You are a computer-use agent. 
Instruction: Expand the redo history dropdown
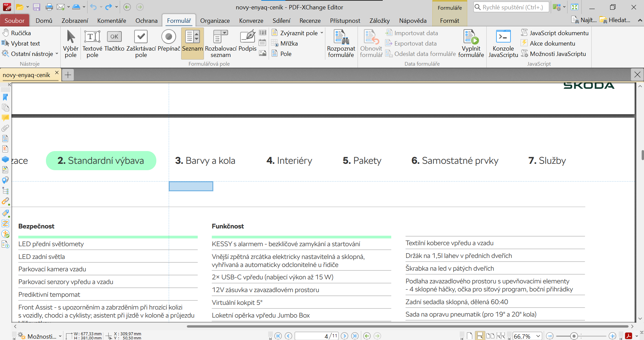click(x=116, y=7)
